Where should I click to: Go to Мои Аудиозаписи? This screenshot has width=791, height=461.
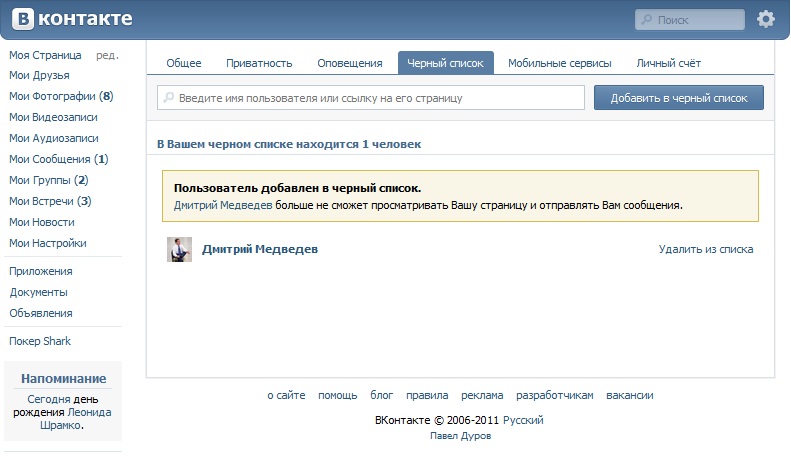53,138
